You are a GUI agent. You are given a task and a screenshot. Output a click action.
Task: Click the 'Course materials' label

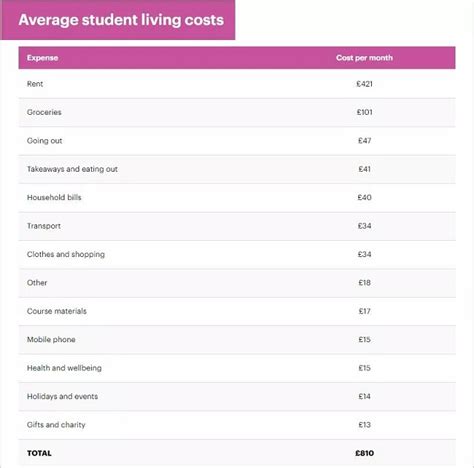(x=57, y=311)
